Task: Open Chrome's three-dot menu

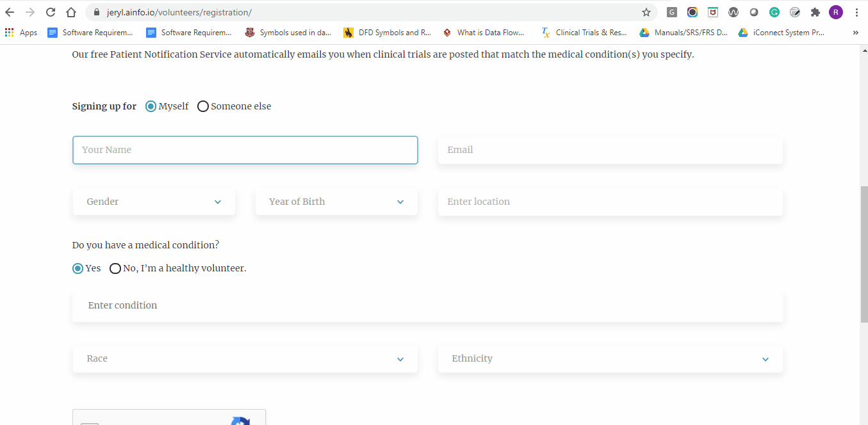Action: pyautogui.click(x=856, y=12)
